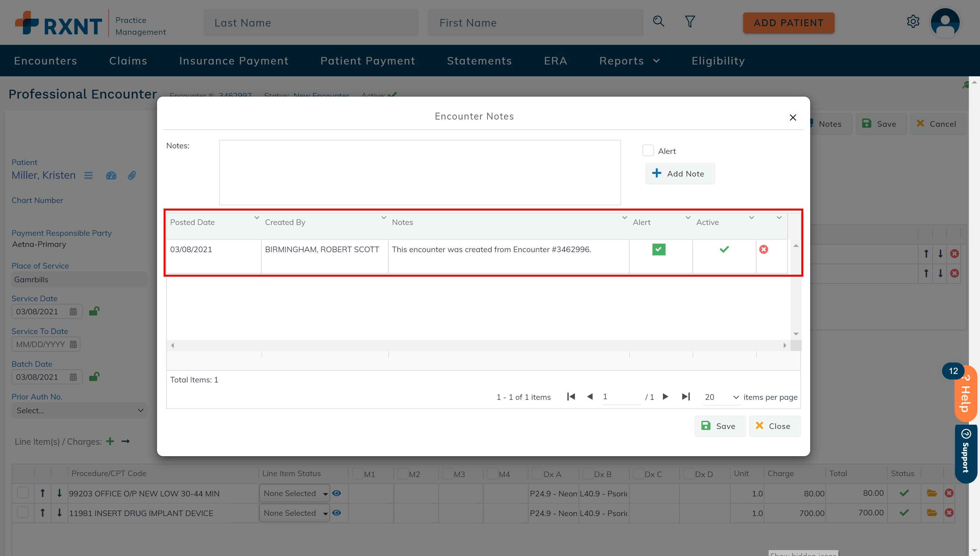The width and height of the screenshot is (980, 556).
Task: Add a new line item with plus icon
Action: pyautogui.click(x=110, y=441)
